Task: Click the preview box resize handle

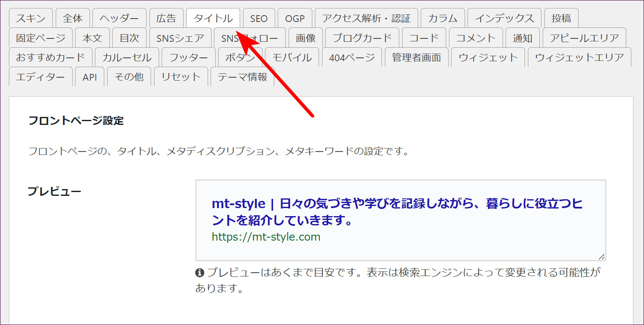Action: (602, 257)
